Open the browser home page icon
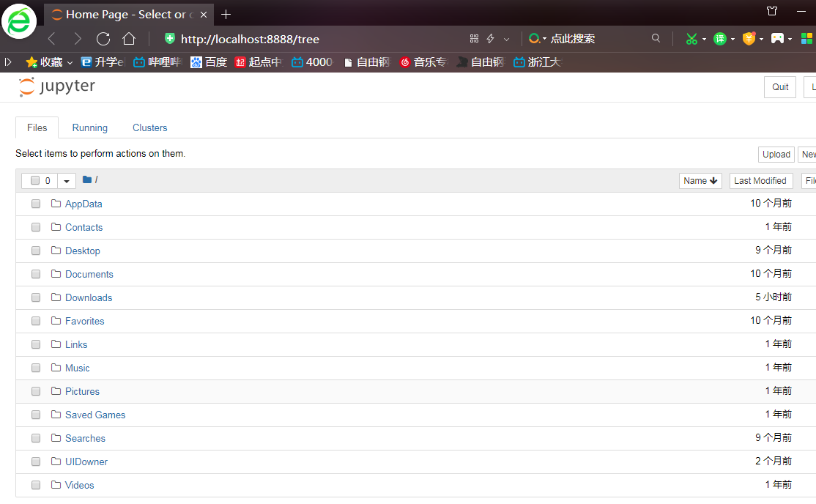The width and height of the screenshot is (816, 504). (128, 39)
